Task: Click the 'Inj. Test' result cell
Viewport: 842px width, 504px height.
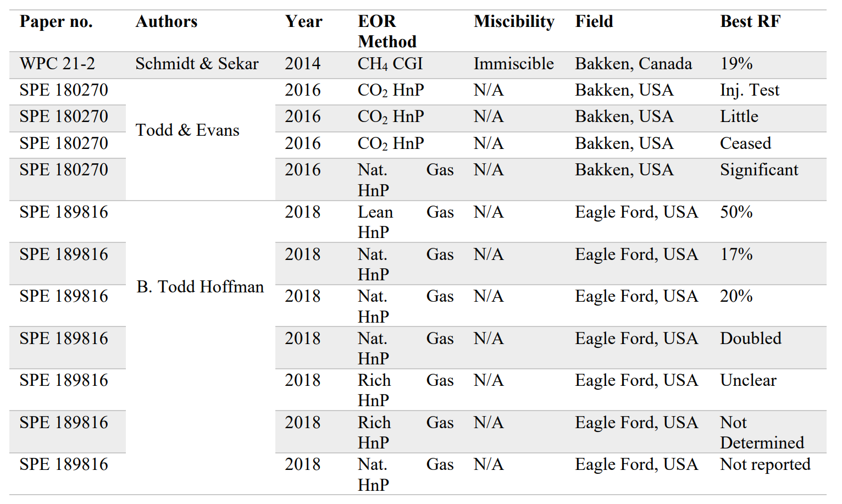Action: 750,90
